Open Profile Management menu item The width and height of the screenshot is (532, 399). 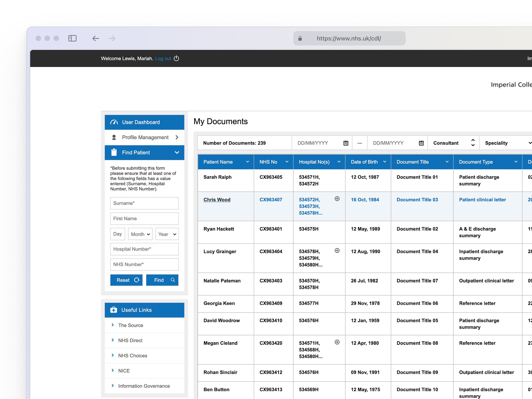coord(145,137)
